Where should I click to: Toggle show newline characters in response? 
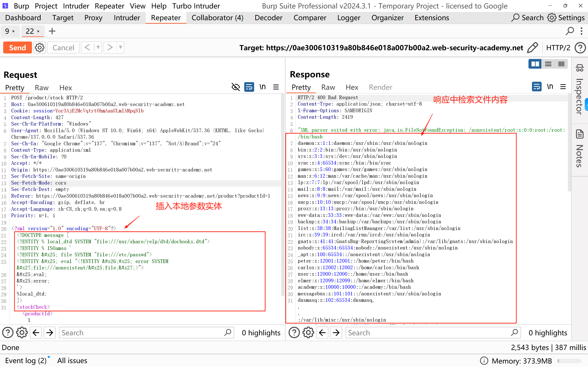550,87
